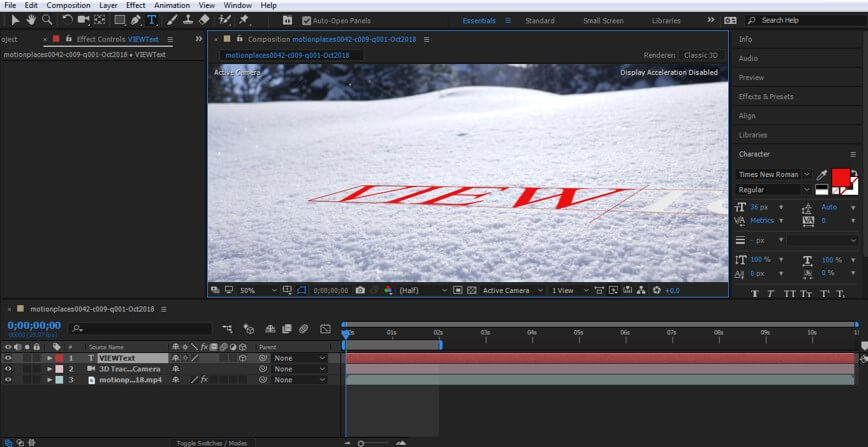This screenshot has width=868, height=447.
Task: Click the red fill color swatch
Action: [840, 177]
